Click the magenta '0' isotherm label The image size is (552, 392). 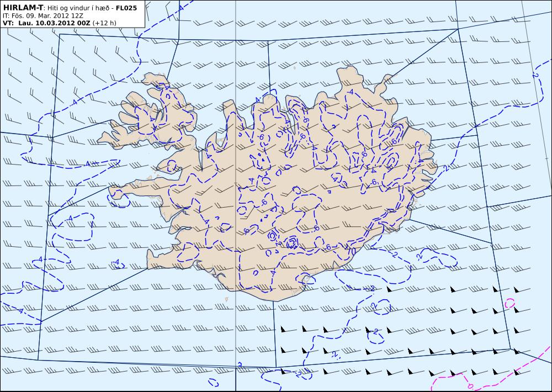(471, 386)
